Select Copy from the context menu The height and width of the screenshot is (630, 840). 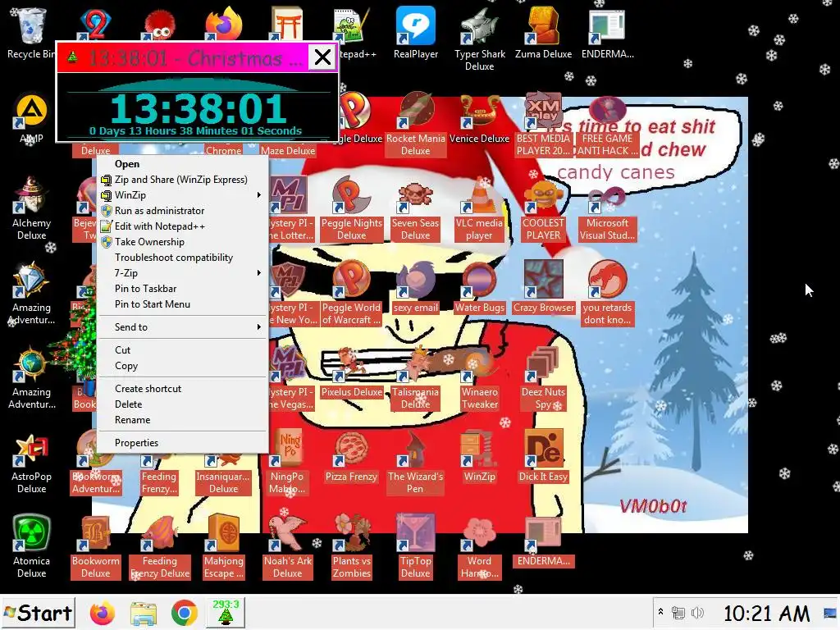pyautogui.click(x=183, y=365)
